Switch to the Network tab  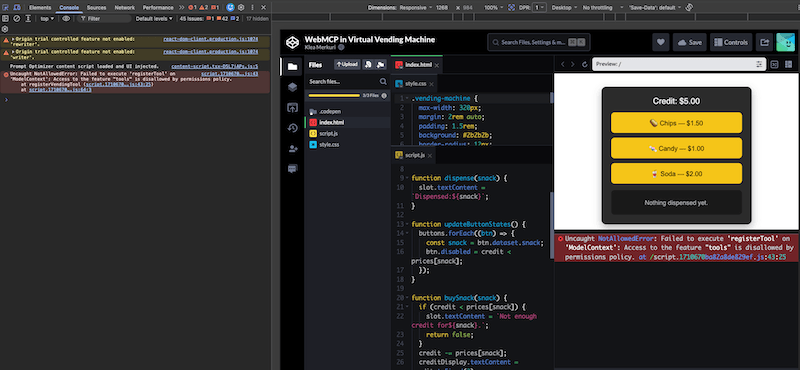coord(124,8)
